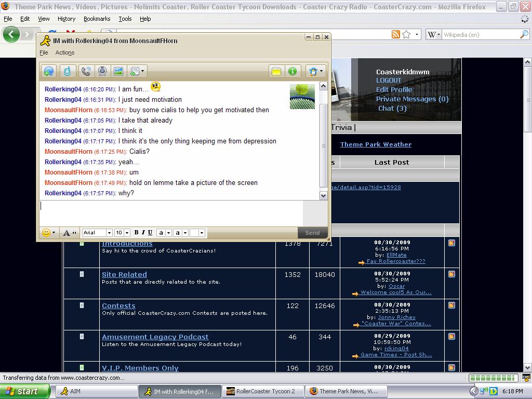The height and width of the screenshot is (399, 532).
Task: Open Firefox History menu
Action: 66,19
